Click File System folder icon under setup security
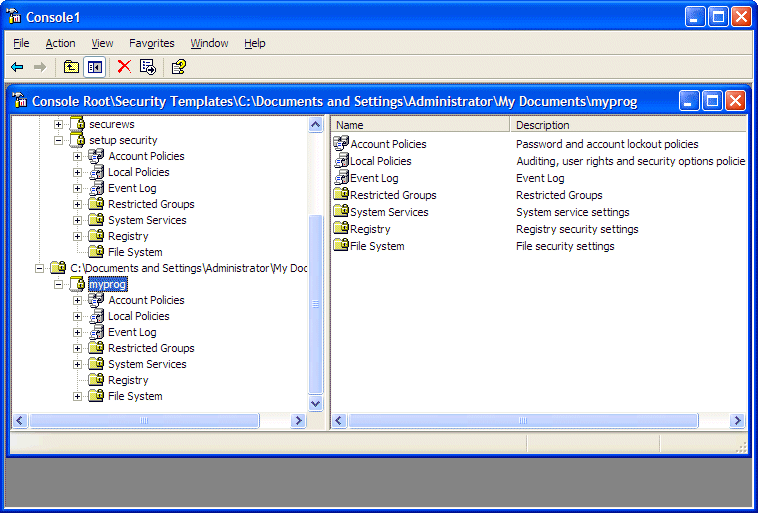The width and height of the screenshot is (758, 513). (x=96, y=252)
